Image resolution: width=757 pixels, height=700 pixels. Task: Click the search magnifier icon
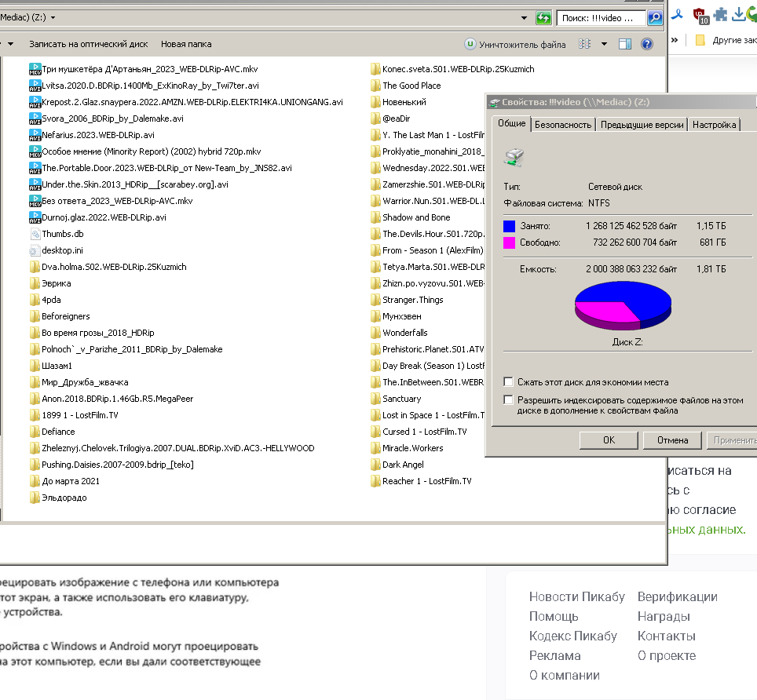pos(654,17)
